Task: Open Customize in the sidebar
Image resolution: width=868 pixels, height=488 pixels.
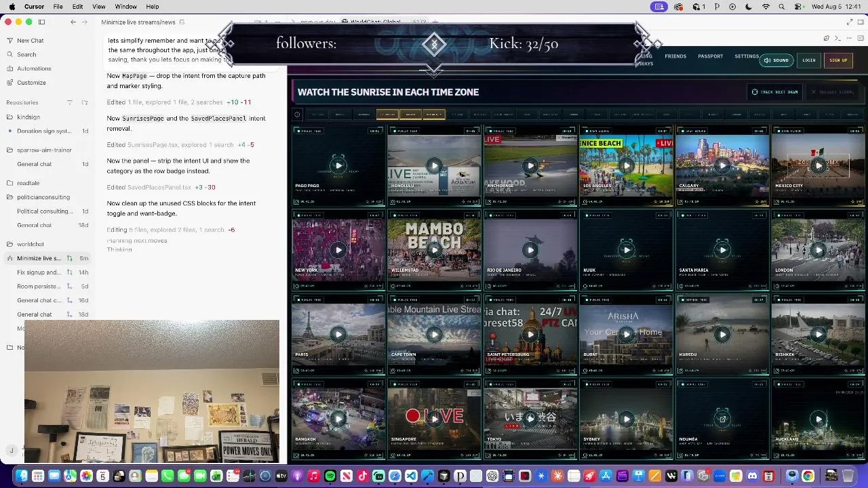Action: 31,83
